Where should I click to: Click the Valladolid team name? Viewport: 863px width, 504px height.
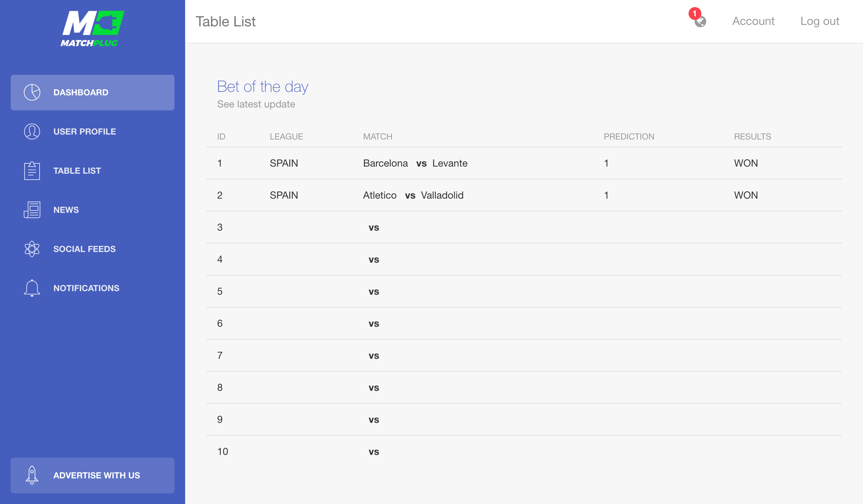(x=442, y=195)
